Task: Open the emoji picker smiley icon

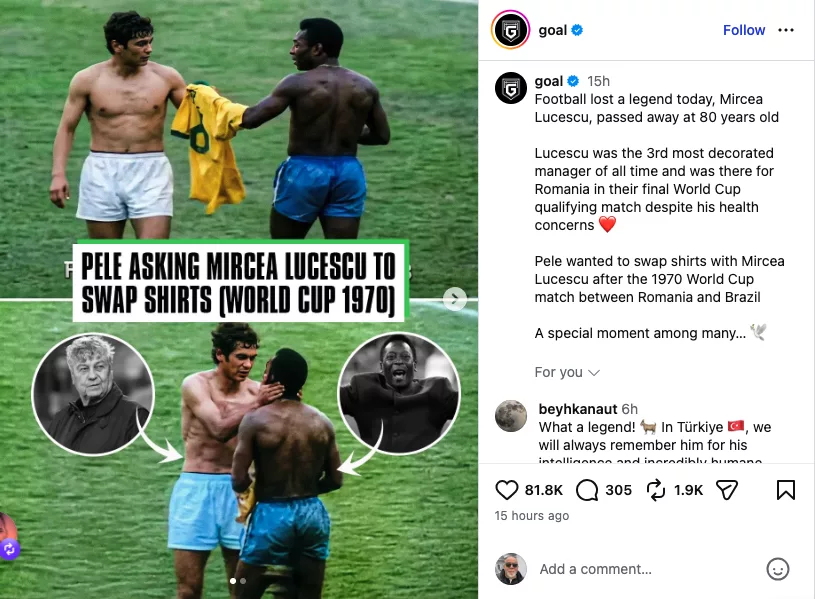Action: click(x=778, y=569)
